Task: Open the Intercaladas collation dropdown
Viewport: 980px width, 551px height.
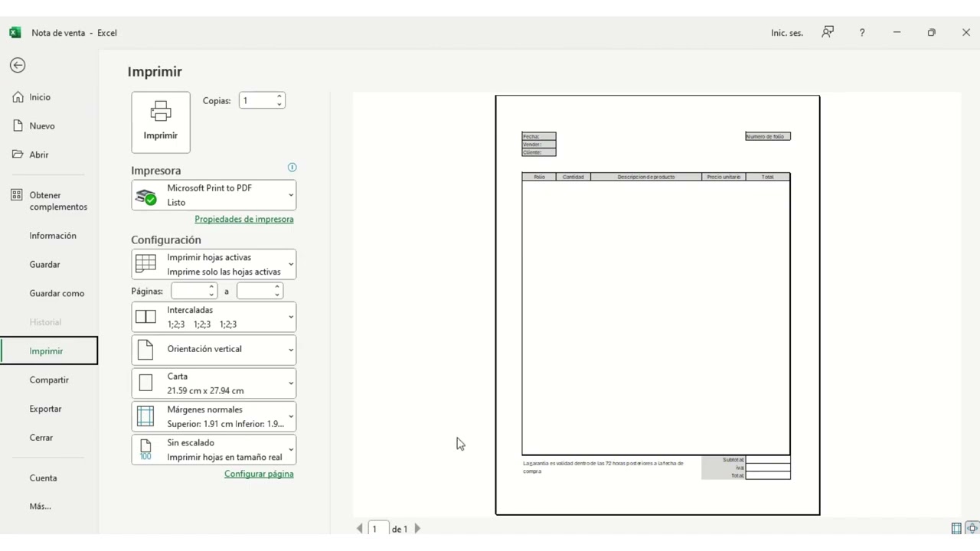Action: point(214,317)
